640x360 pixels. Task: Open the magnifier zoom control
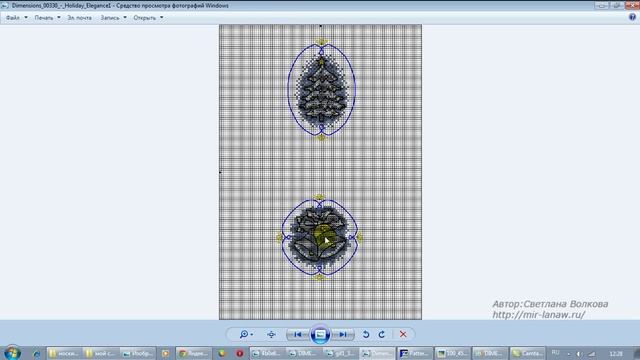tap(246, 335)
